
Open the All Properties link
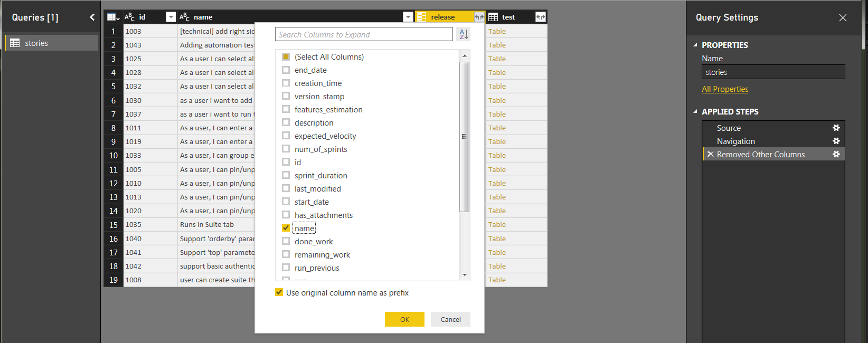click(724, 89)
